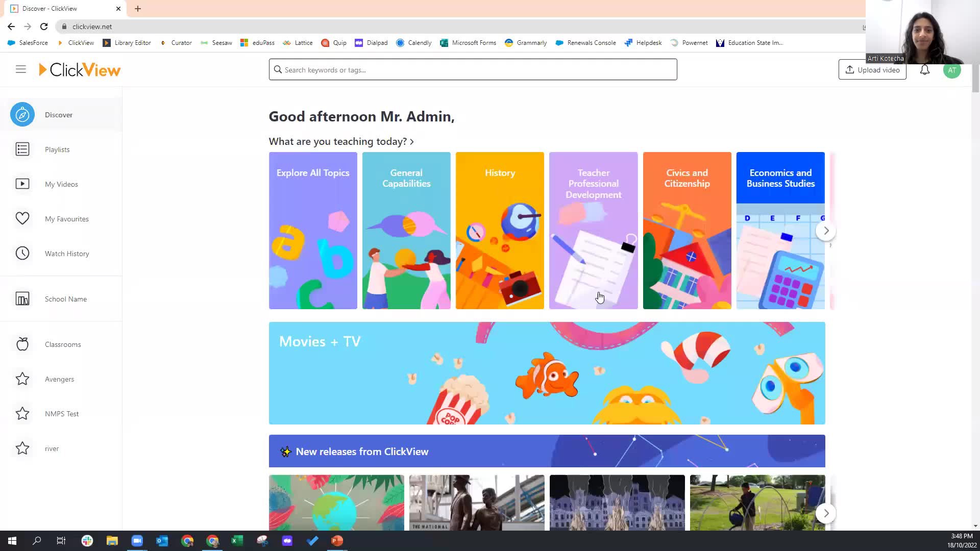Toggle the star next to Avengers
This screenshot has width=980, height=551.
point(22,379)
